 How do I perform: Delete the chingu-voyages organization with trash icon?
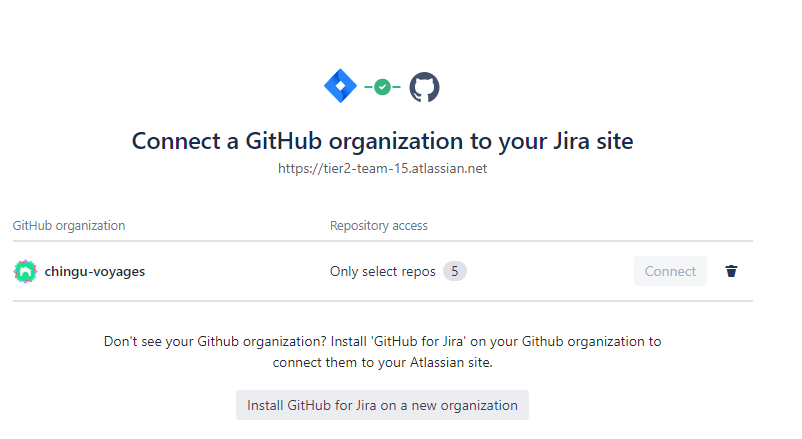coord(731,271)
